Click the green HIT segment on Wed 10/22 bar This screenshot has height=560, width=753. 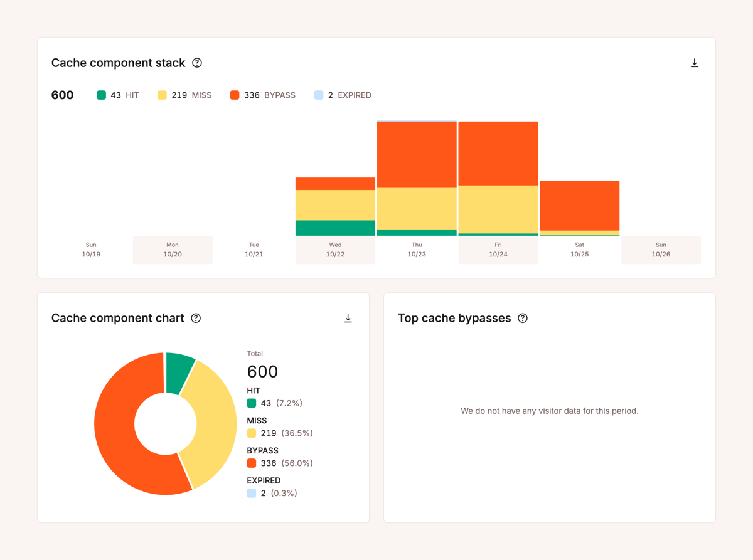point(335,227)
